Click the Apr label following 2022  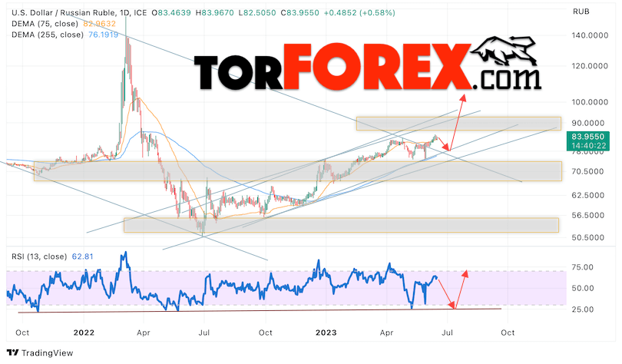143,333
